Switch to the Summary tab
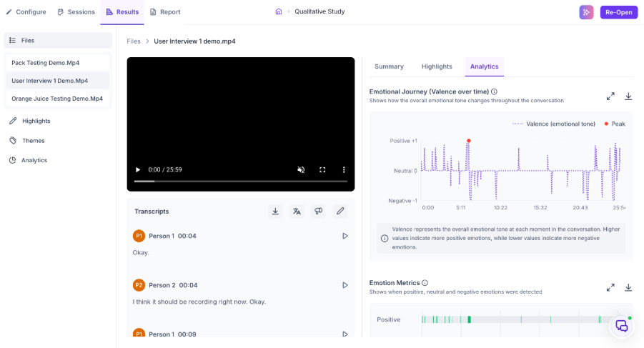 click(389, 66)
